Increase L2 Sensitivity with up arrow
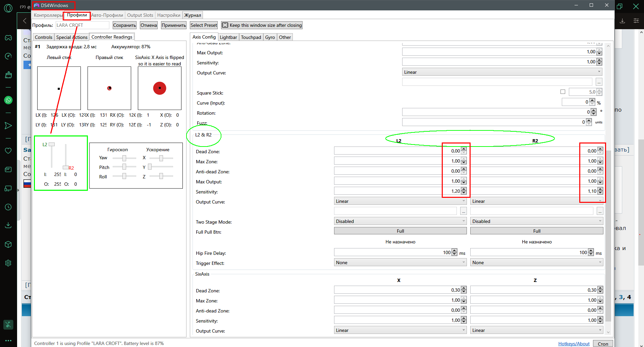644x347 pixels. click(464, 189)
